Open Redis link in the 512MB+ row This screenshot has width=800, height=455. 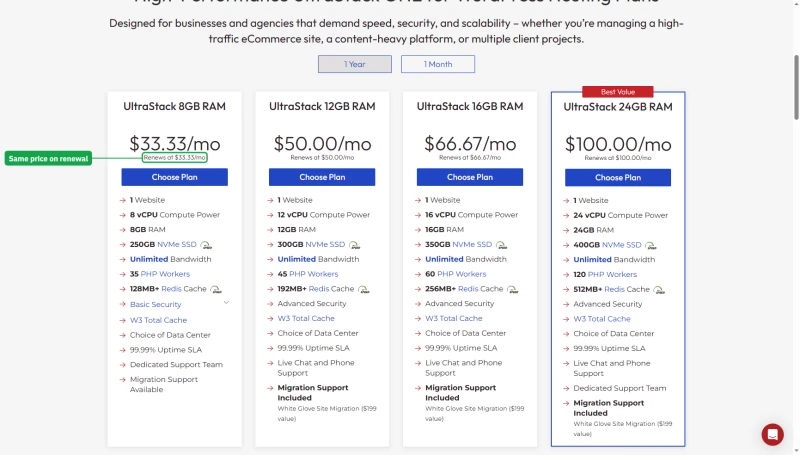[x=614, y=289]
